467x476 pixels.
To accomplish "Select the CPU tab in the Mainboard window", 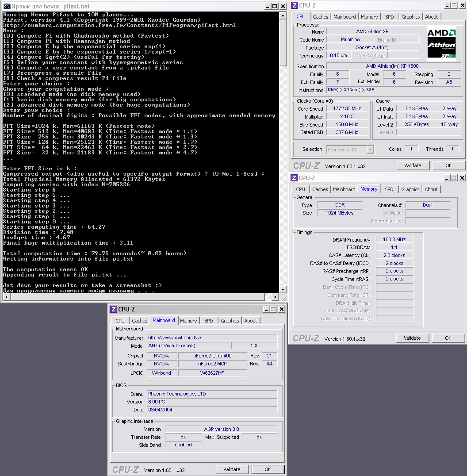I will 120,321.
